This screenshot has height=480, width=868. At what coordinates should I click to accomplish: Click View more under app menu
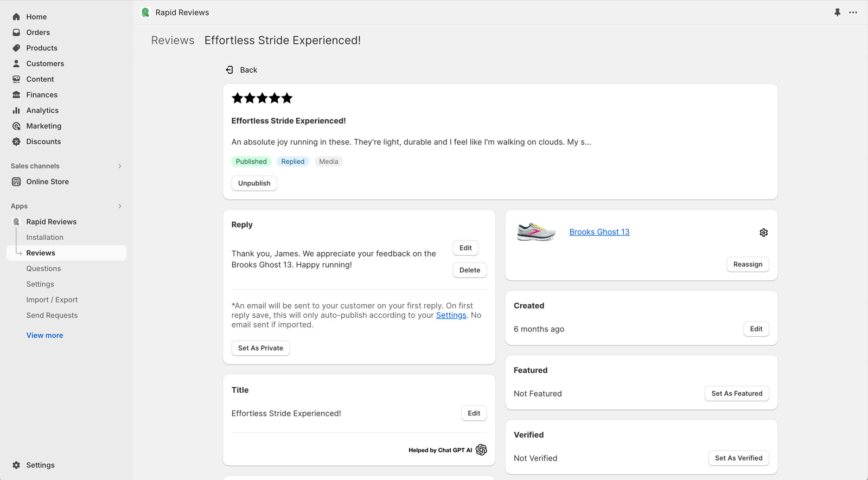tap(44, 335)
